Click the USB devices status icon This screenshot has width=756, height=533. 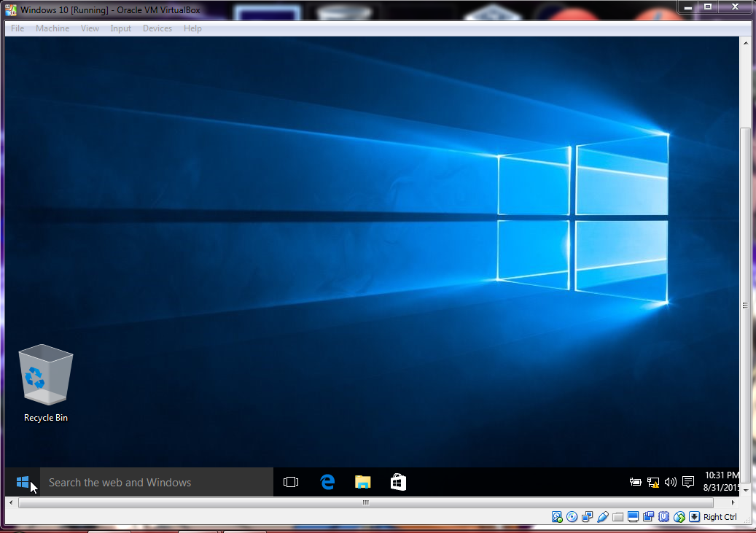pyautogui.click(x=603, y=517)
